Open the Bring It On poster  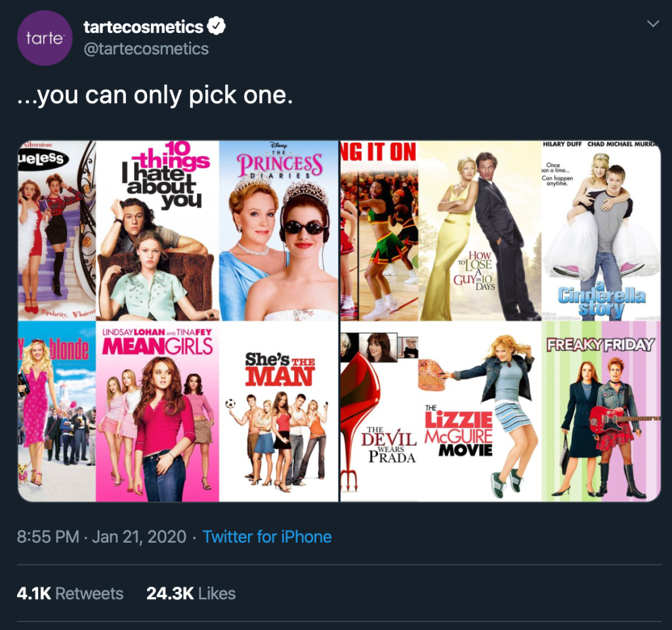[x=379, y=230]
